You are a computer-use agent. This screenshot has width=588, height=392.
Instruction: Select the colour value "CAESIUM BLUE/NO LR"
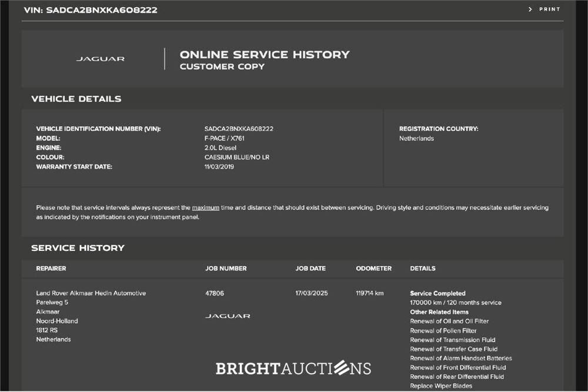pyautogui.click(x=237, y=158)
